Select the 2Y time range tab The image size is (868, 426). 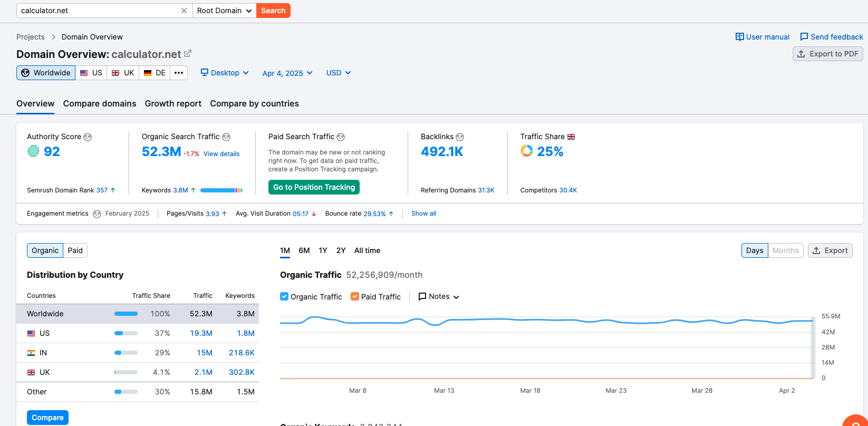[341, 250]
